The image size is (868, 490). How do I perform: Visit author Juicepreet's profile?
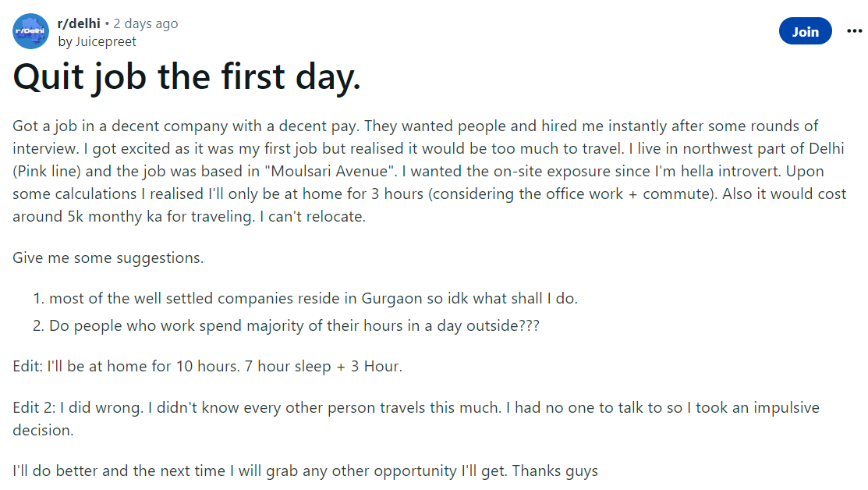point(104,41)
